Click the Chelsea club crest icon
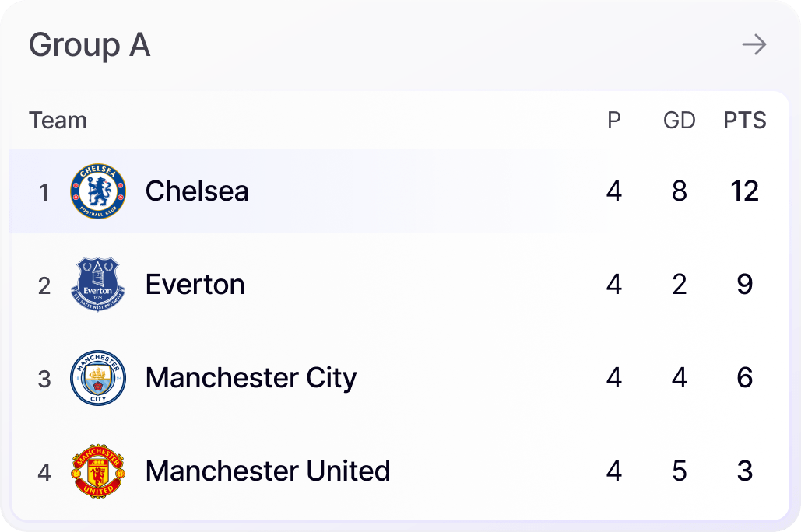 (97, 191)
